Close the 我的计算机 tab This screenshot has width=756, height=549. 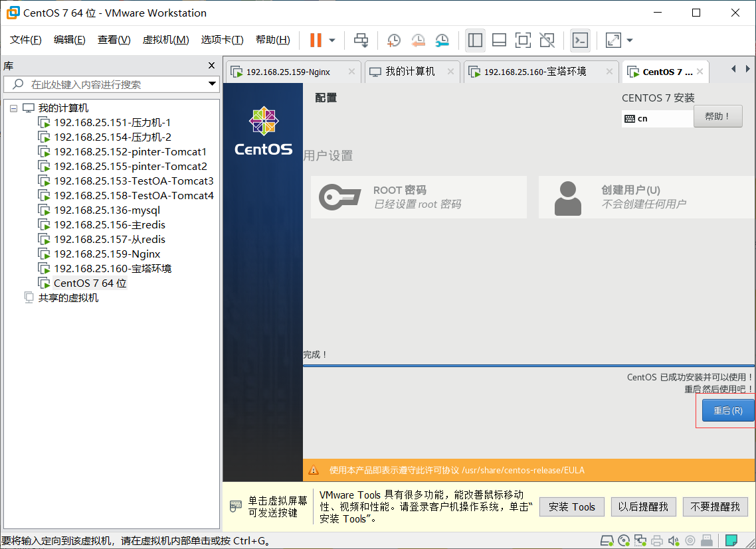point(450,71)
